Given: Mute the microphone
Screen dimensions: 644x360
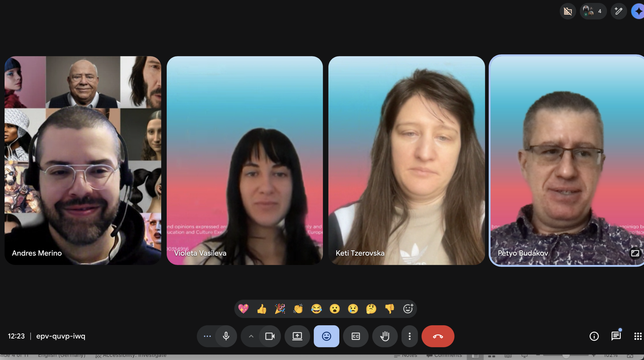Looking at the screenshot, I should 226,336.
